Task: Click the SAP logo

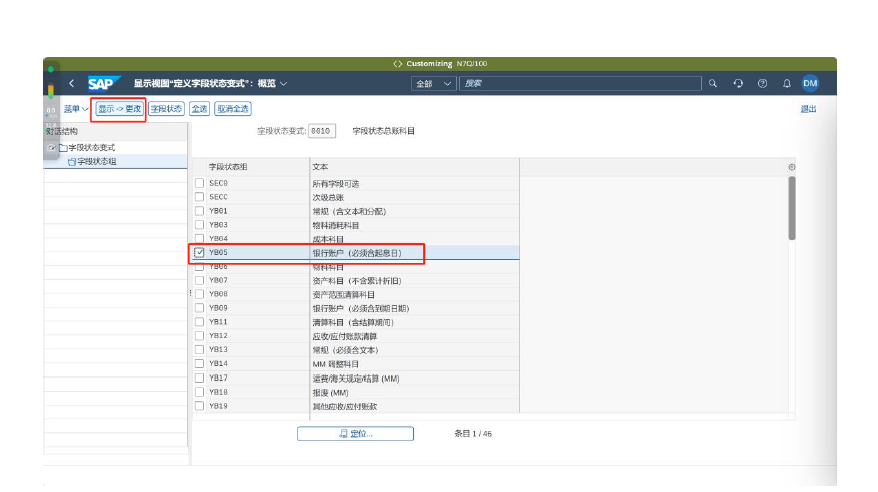Action: click(x=103, y=84)
